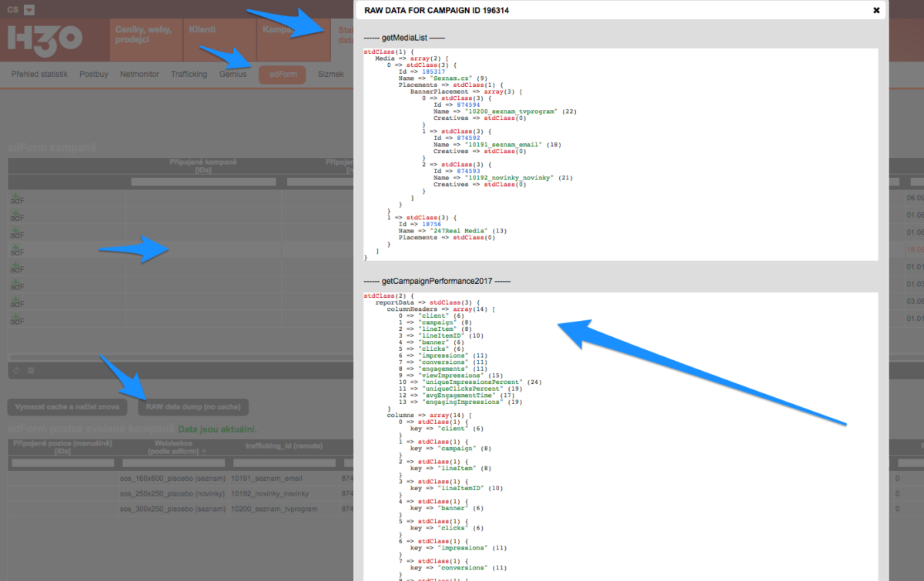The height and width of the screenshot is (581, 924).
Task: Select the Sizmek statistics module
Action: point(331,74)
